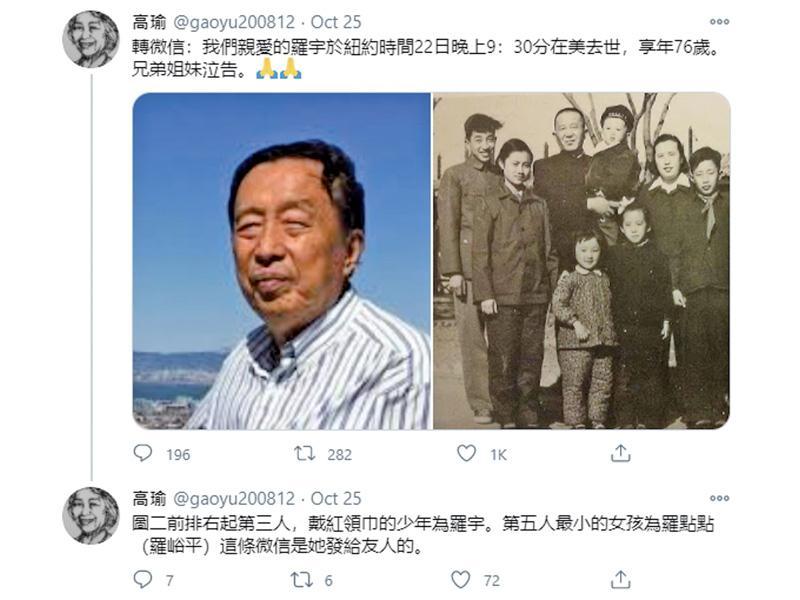The height and width of the screenshot is (600, 800).
Task: Like the second tweet with 72 likes
Action: pyautogui.click(x=461, y=580)
